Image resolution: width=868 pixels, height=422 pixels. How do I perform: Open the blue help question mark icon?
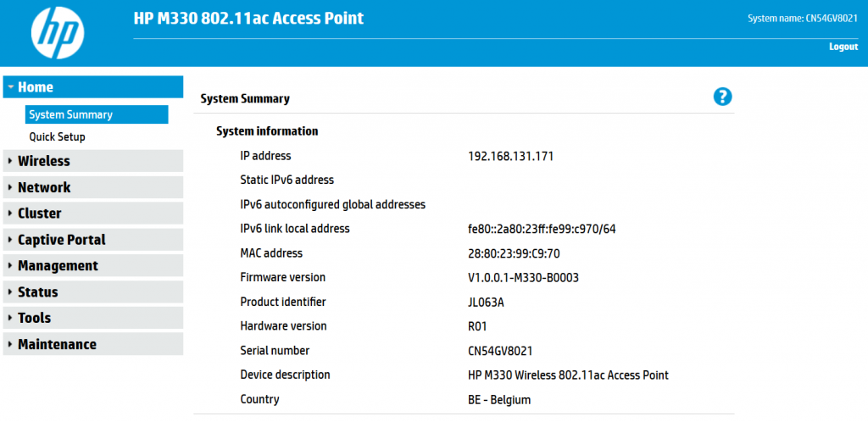point(722,97)
